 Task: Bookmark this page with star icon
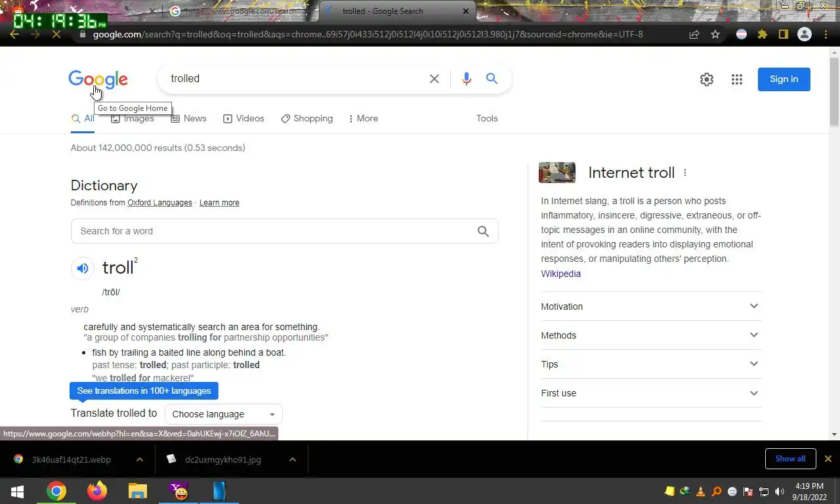coord(715,34)
